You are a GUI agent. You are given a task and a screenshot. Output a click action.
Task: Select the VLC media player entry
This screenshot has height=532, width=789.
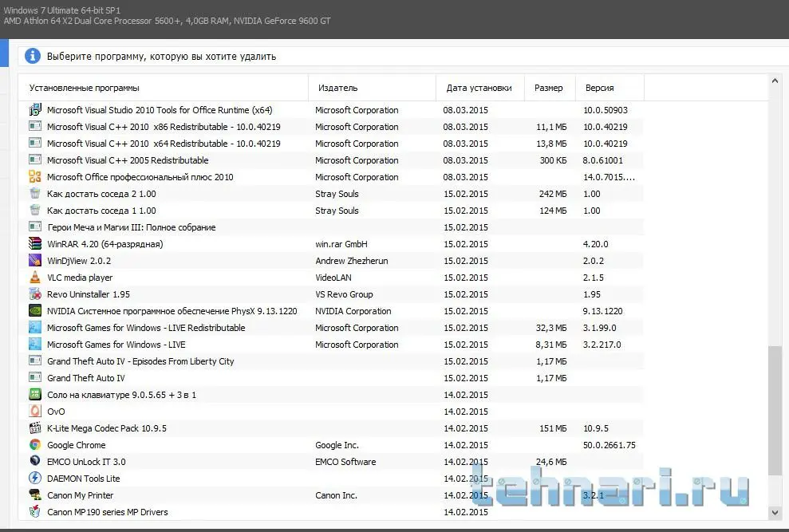(x=80, y=278)
